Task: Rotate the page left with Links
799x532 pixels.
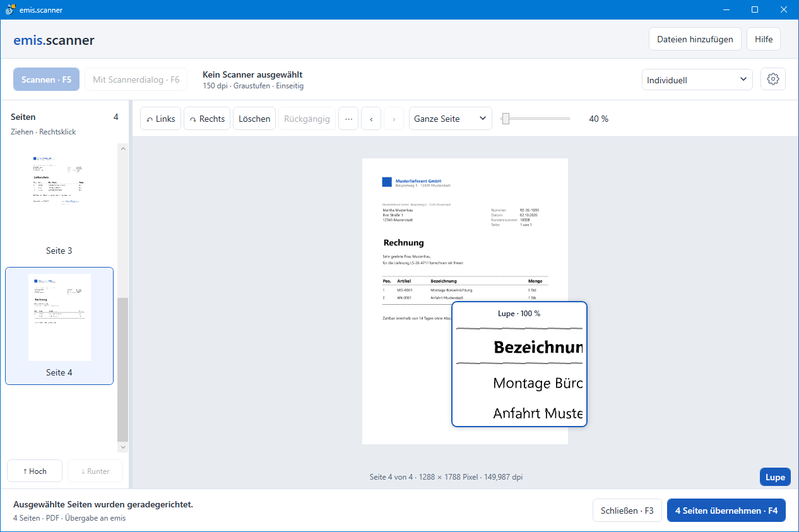Action: click(x=161, y=119)
